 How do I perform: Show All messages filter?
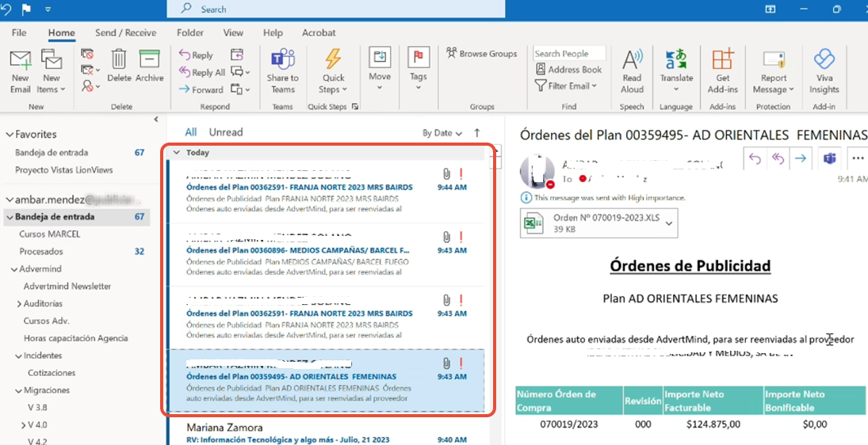(190, 132)
